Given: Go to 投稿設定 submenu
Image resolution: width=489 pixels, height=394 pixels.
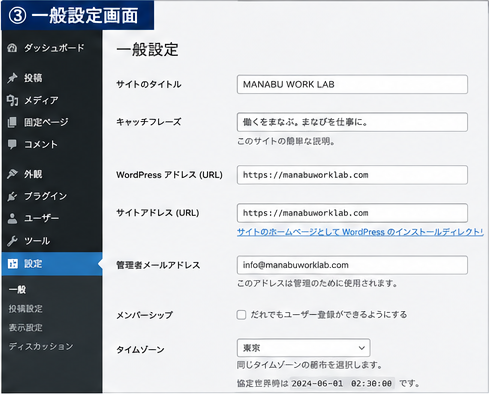Looking at the screenshot, I should tap(26, 309).
